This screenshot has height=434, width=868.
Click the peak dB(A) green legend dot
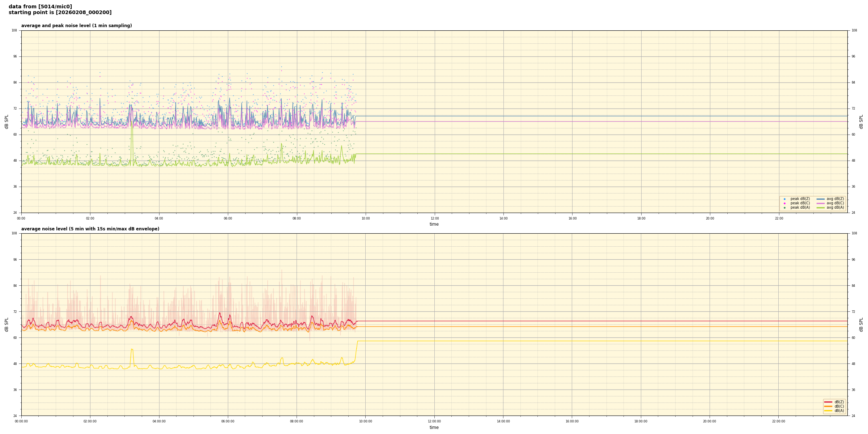click(784, 208)
